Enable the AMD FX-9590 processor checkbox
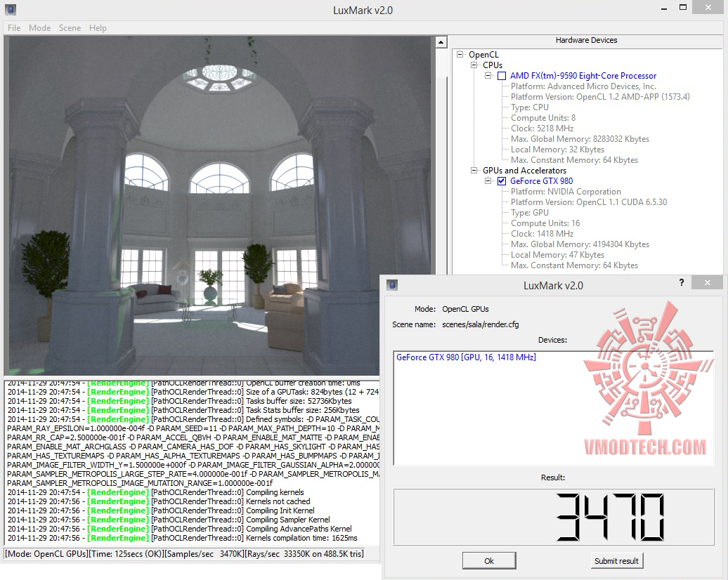Image resolution: width=728 pixels, height=580 pixels. tap(502, 76)
